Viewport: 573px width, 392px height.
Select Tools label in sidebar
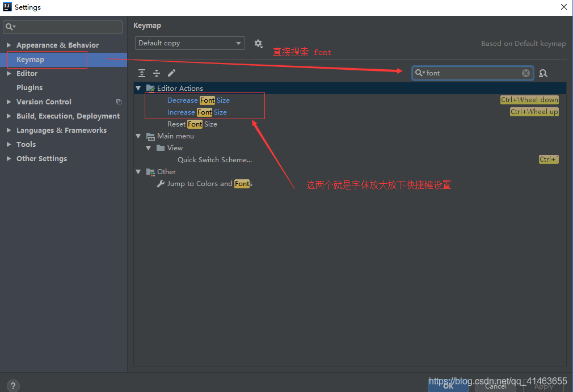(x=26, y=144)
